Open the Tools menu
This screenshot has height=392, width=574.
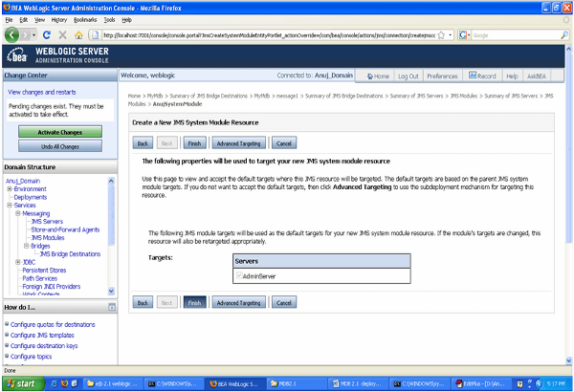[x=109, y=20]
